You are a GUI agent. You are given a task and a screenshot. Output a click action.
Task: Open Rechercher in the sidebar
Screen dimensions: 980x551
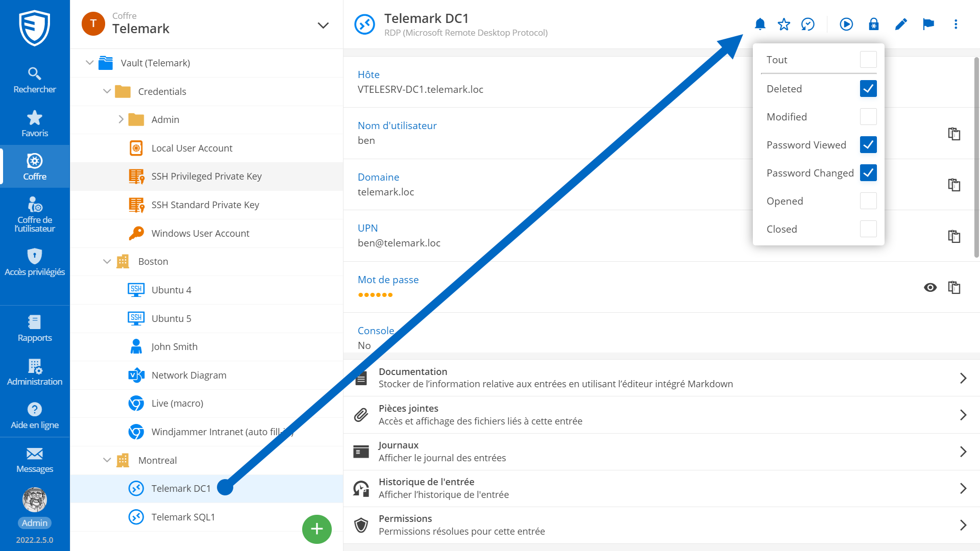(35, 80)
